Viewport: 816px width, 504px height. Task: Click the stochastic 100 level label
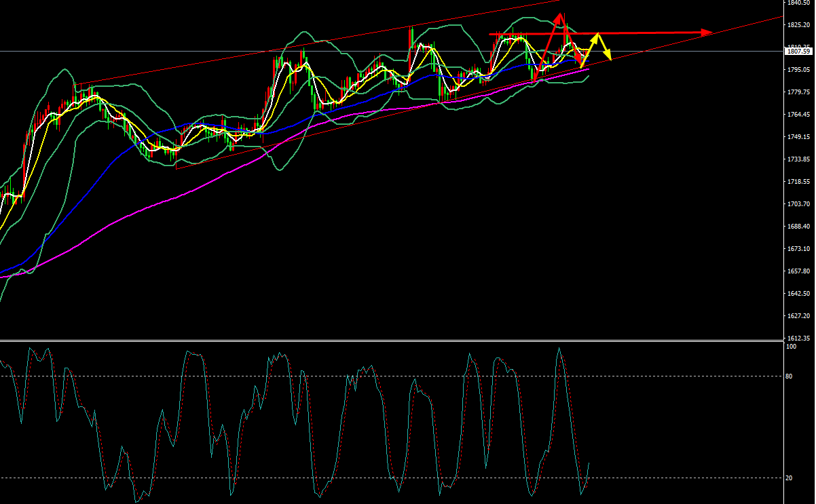[x=790, y=347]
